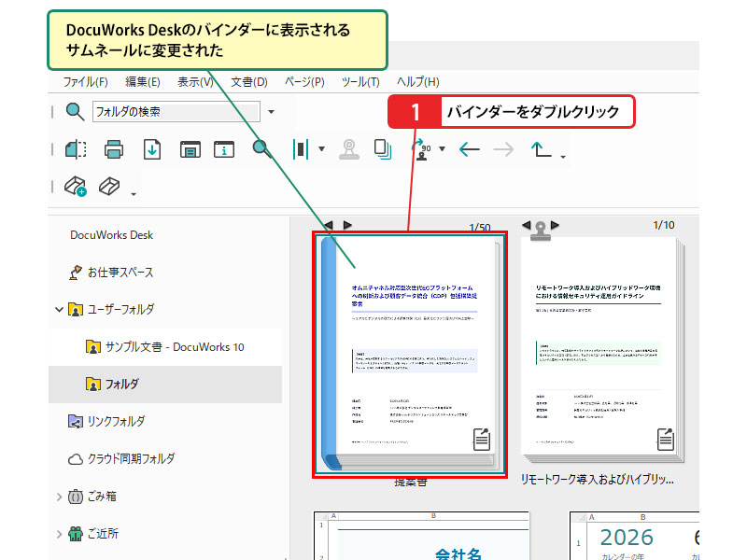Open the search field dropdown arrow
Viewport: 747px width, 560px height.
(271, 112)
